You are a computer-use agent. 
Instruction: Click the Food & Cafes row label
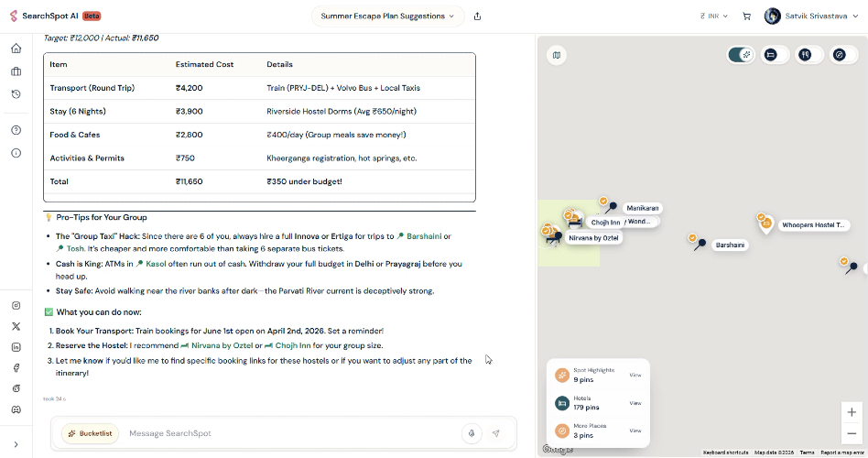point(75,135)
